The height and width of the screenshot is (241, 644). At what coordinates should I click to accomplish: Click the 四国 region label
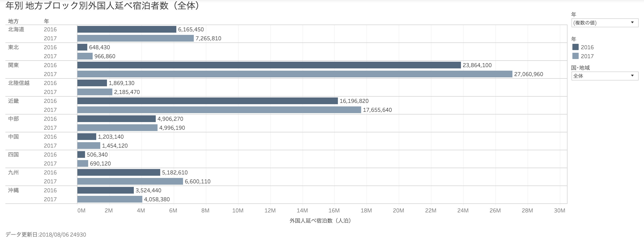coord(13,154)
